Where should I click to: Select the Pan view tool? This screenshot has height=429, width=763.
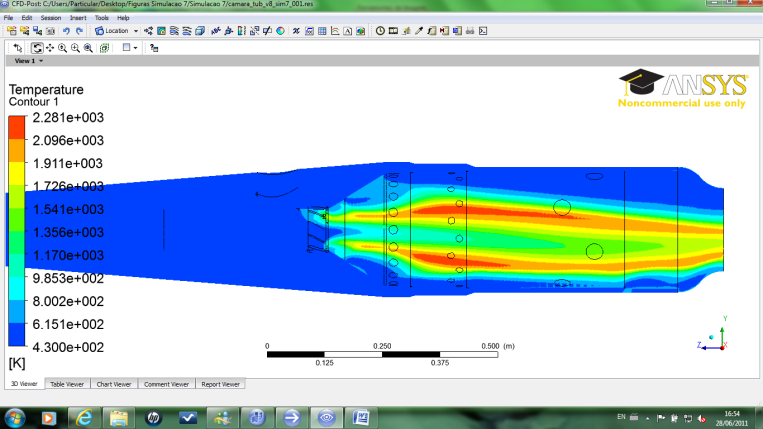(50, 47)
